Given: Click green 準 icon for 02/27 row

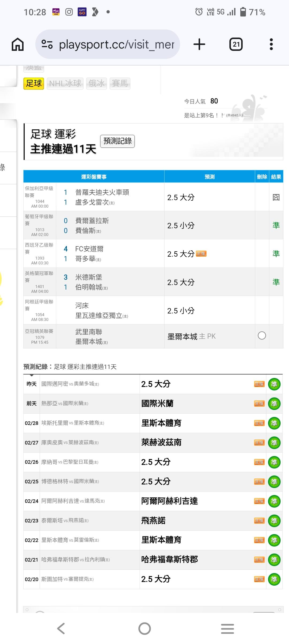Looking at the screenshot, I should pyautogui.click(x=274, y=443).
